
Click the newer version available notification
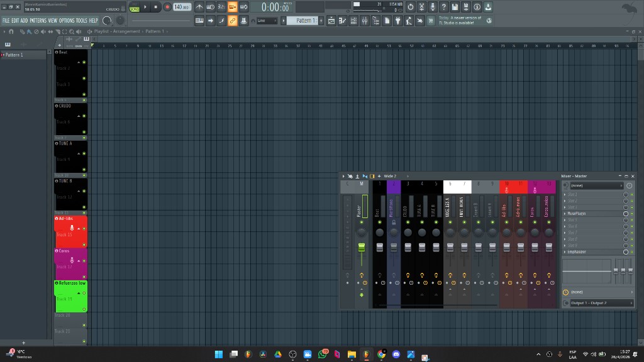coord(460,21)
